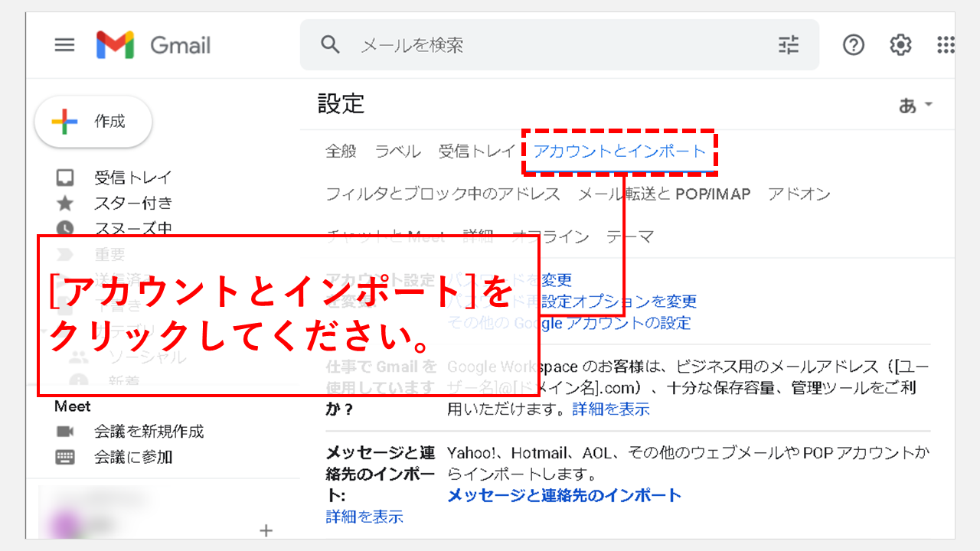Viewport: 980px width, 551px height.
Task: Click 詳細を表示 under メッセージと連絡先のインポート
Action: click(364, 517)
